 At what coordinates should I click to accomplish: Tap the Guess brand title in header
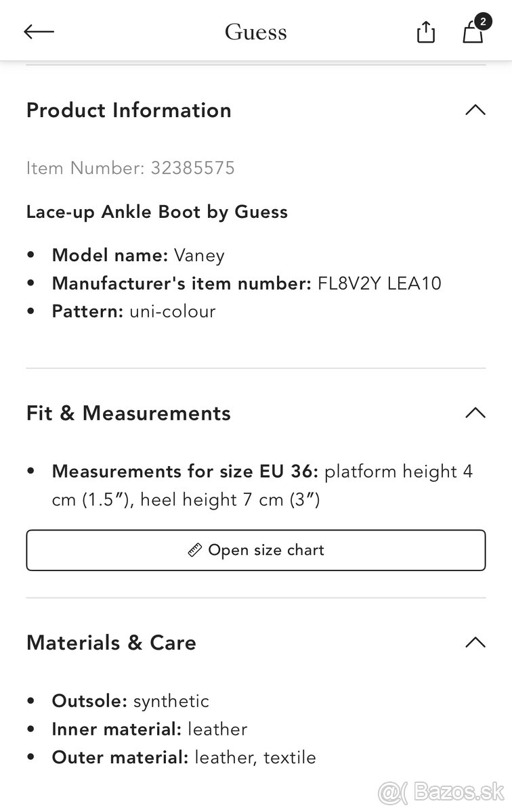click(256, 32)
